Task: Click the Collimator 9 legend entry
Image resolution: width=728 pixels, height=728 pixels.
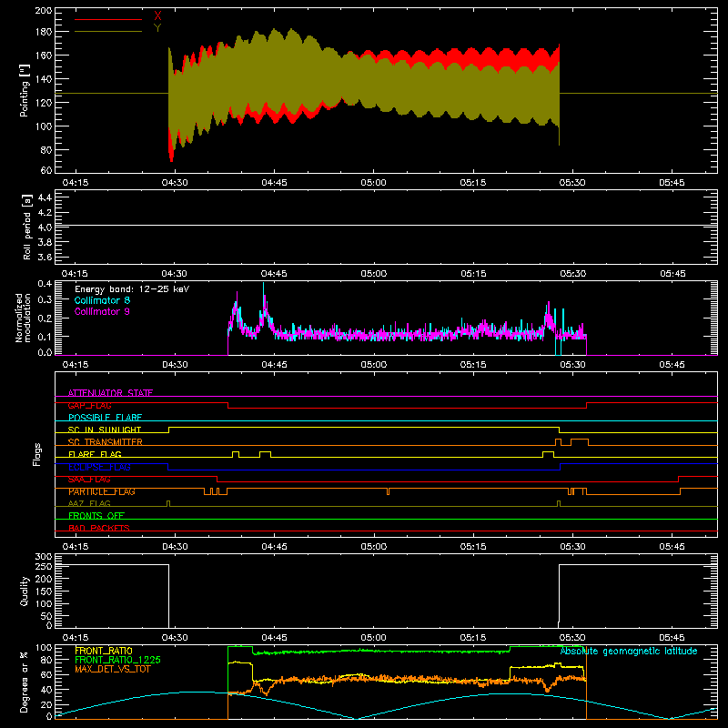Action: point(102,311)
